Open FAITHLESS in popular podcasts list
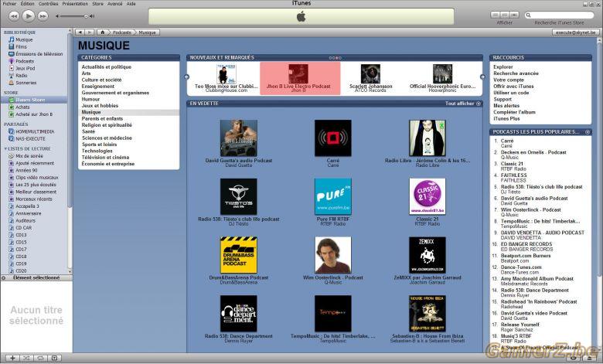Viewport: 603px width, 364px height. coord(514,175)
